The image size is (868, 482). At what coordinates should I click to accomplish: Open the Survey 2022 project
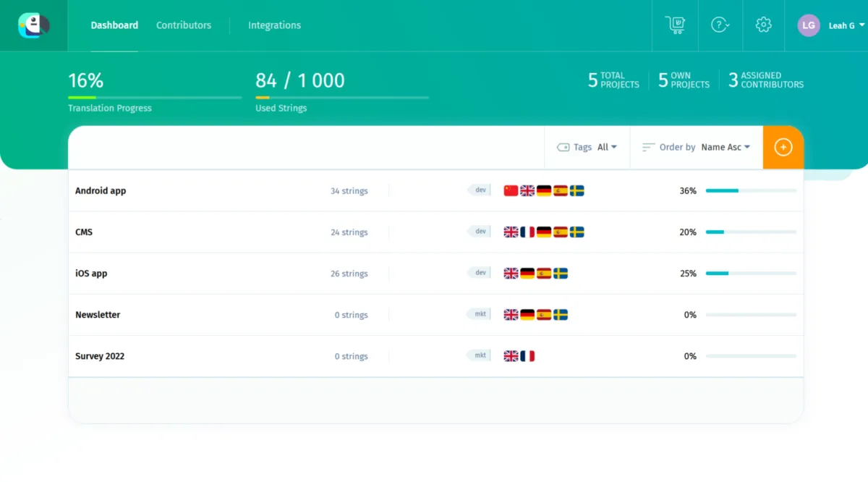(x=100, y=356)
